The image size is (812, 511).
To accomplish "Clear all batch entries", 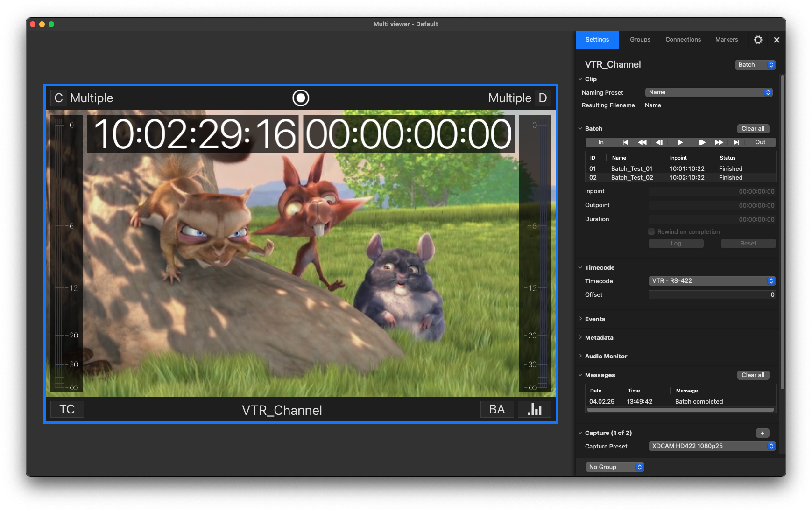I will tap(753, 129).
